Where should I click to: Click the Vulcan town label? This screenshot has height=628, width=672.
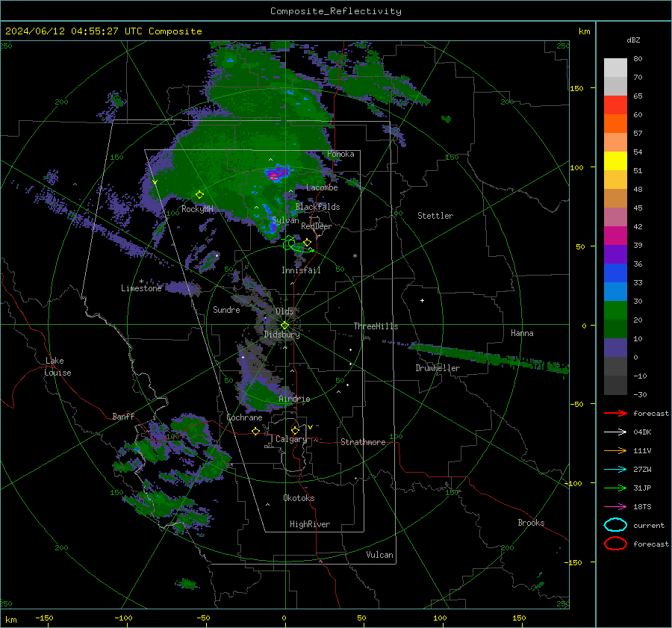(379, 555)
